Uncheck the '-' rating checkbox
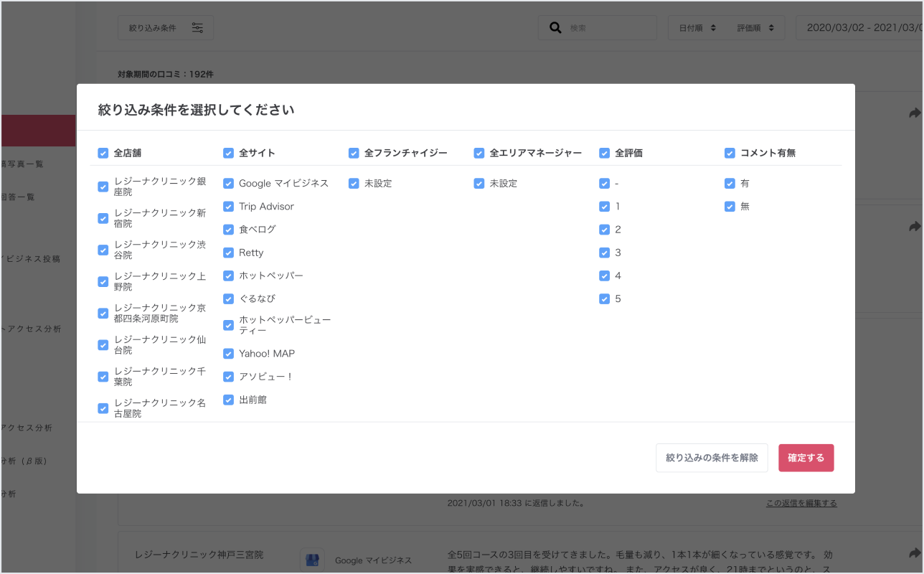The width and height of the screenshot is (924, 574). pos(604,184)
